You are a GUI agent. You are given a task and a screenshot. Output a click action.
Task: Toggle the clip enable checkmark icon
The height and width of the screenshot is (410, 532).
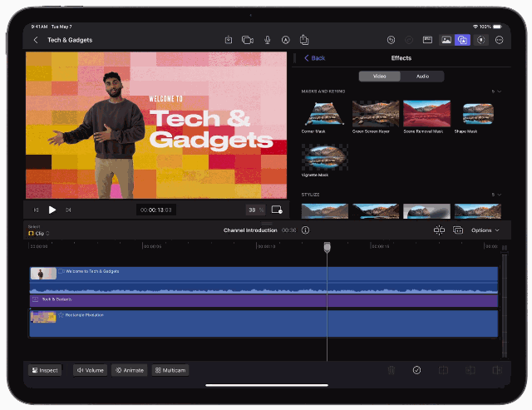click(x=416, y=370)
